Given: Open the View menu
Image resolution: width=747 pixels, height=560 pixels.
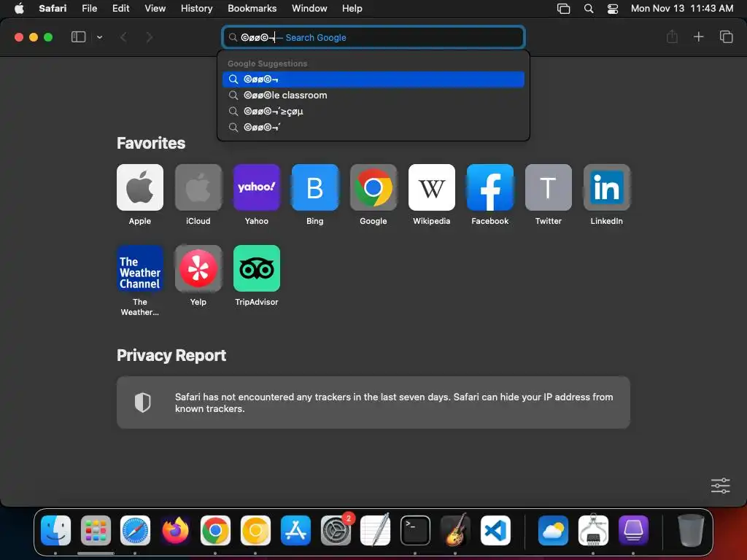Looking at the screenshot, I should tap(155, 8).
